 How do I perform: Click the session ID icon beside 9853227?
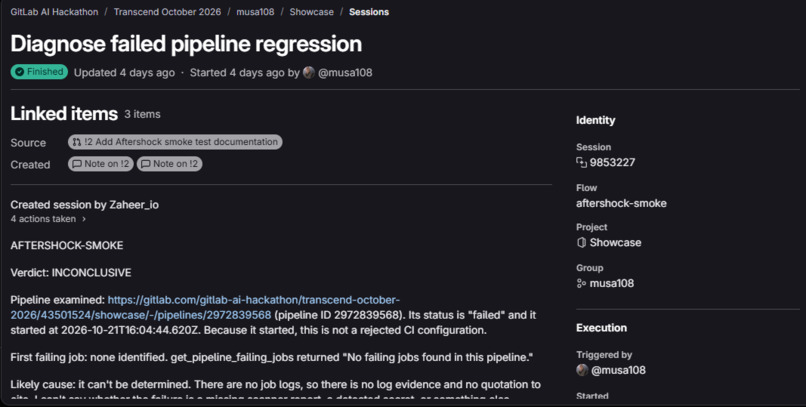point(581,163)
